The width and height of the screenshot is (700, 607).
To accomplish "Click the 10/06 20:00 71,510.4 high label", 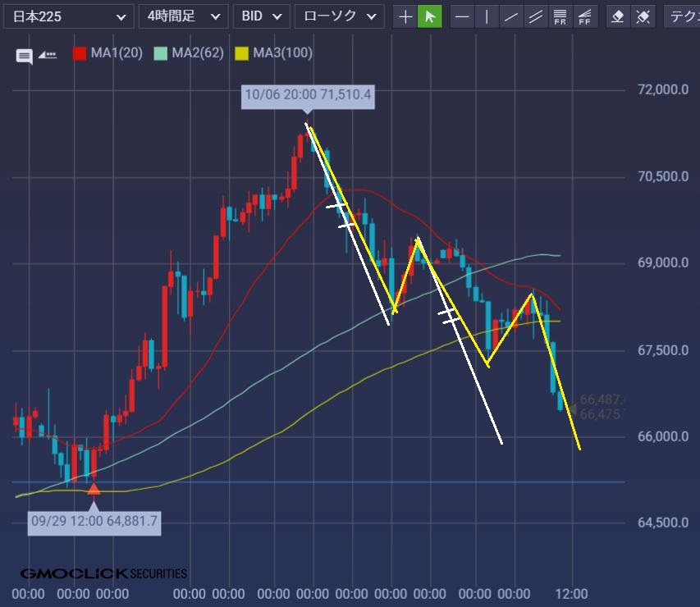I will pyautogui.click(x=308, y=95).
